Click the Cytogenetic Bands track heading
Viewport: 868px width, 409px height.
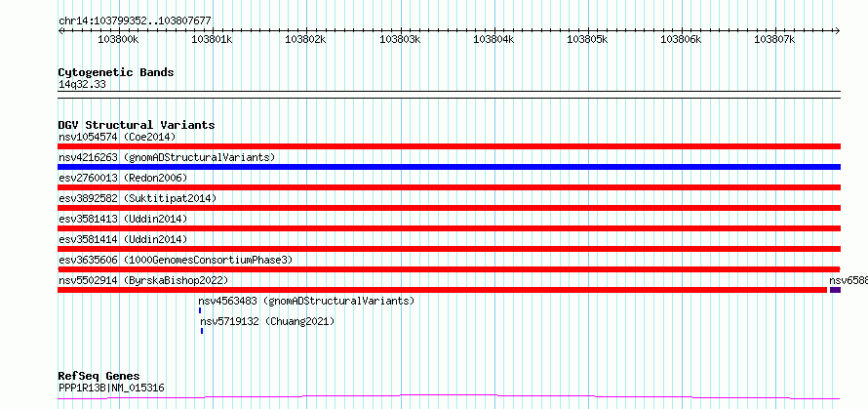click(x=116, y=72)
